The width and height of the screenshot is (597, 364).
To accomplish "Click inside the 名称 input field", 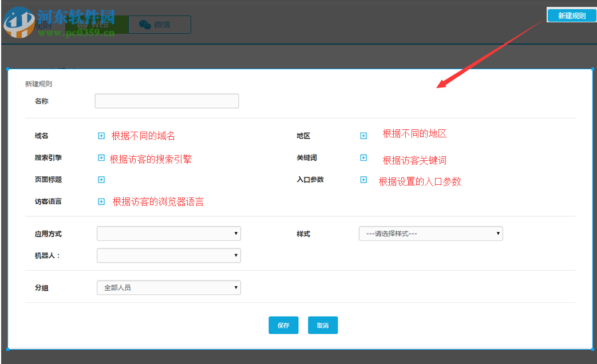I will click(x=167, y=101).
